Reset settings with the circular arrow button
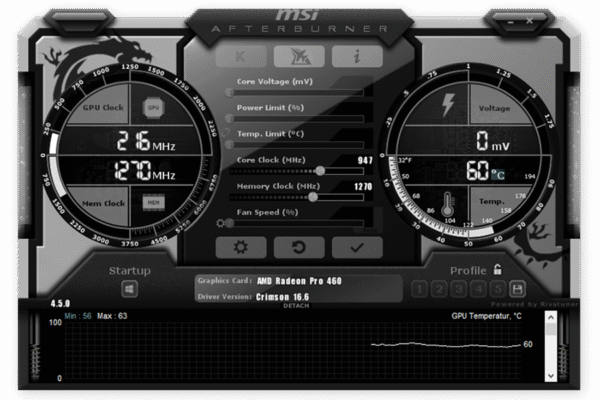The height and width of the screenshot is (400, 600). coord(299,247)
